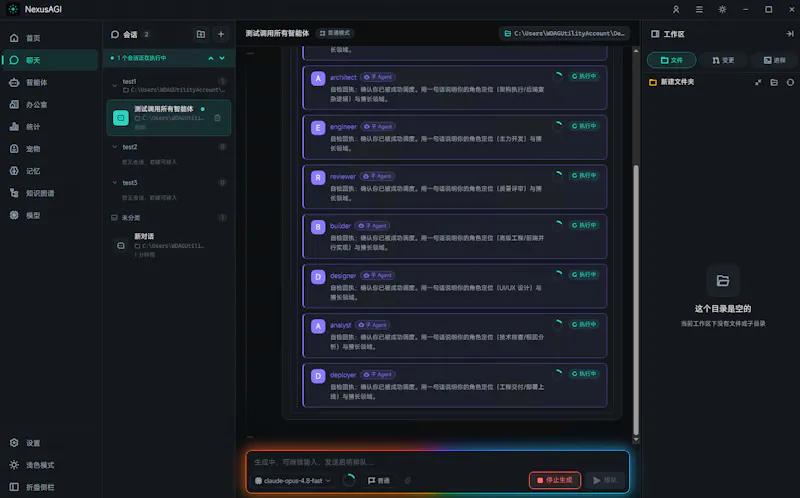Collapse all folders icon in workspace toolbar
The width and height of the screenshot is (800, 498).
pos(758,82)
